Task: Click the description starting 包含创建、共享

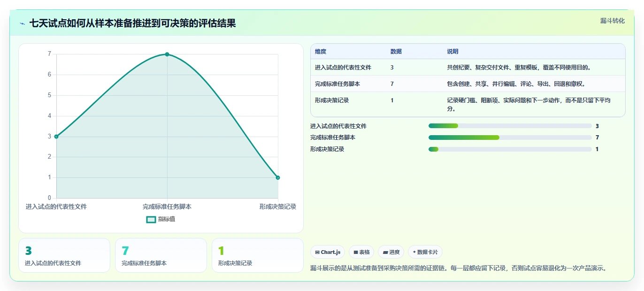Action: click(x=517, y=84)
